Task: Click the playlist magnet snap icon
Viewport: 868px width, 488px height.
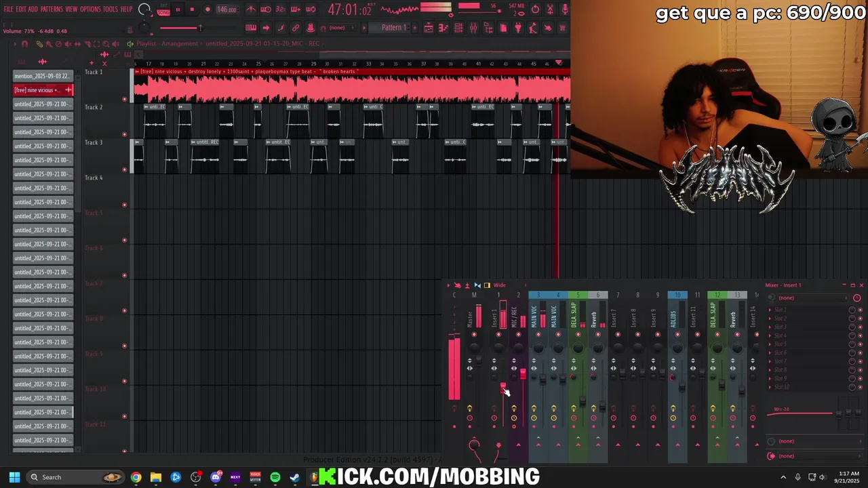Action: [x=25, y=44]
